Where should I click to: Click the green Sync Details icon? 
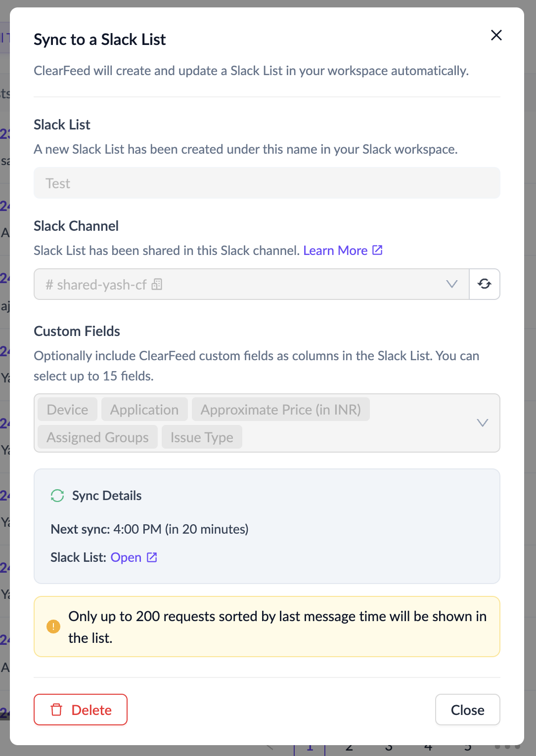57,496
